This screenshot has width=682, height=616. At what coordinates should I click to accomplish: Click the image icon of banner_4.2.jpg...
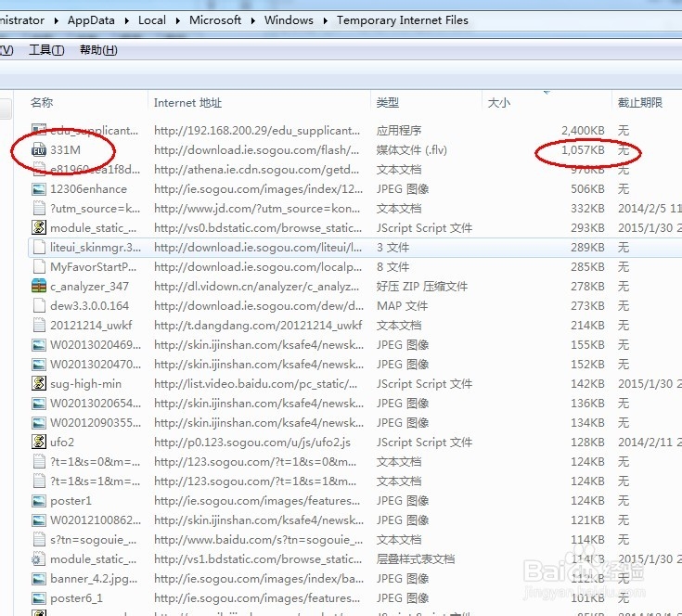point(39,579)
